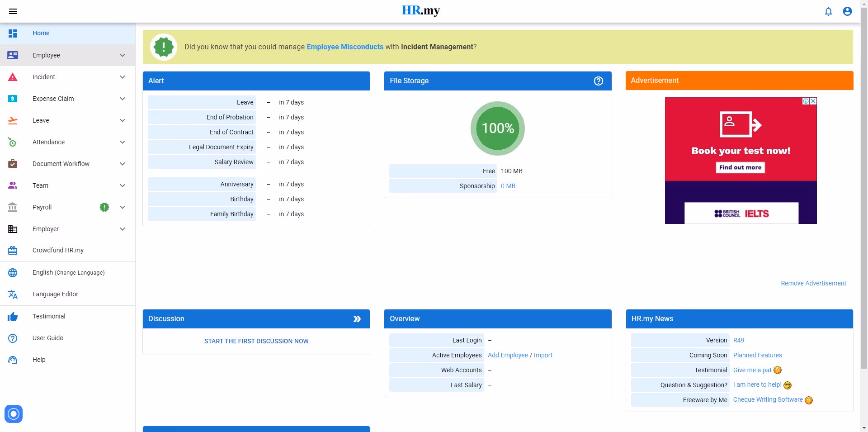
Task: Go to Home in sidebar
Action: tap(68, 33)
